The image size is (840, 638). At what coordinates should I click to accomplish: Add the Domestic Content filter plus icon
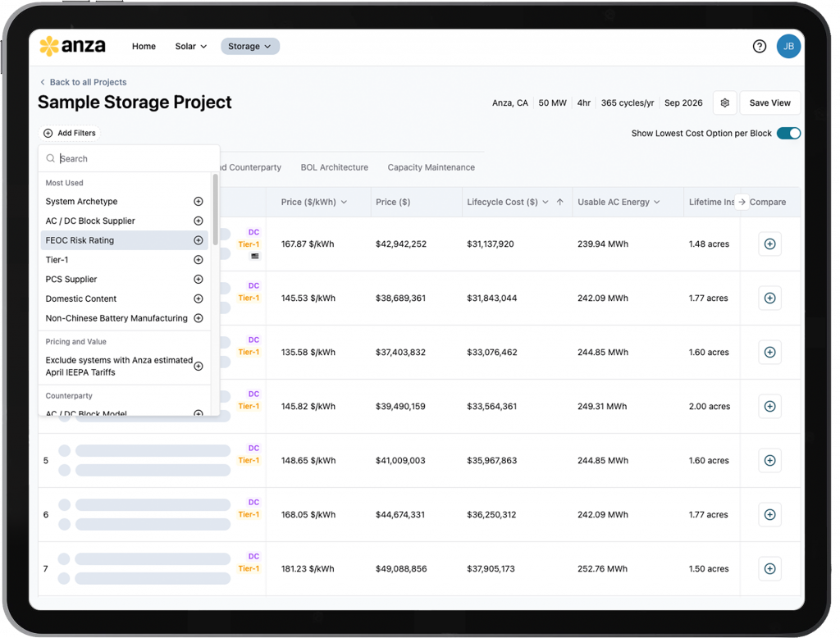[198, 299]
